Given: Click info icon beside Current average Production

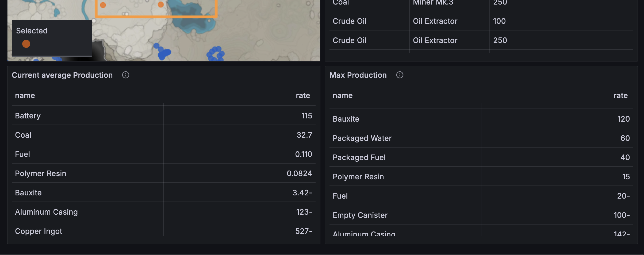Looking at the screenshot, I should click(x=126, y=75).
